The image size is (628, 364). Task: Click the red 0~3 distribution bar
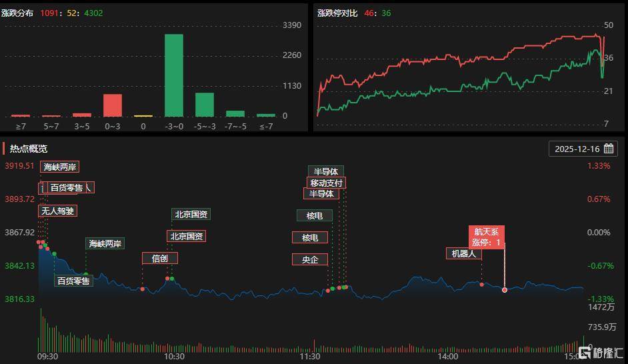click(x=112, y=105)
